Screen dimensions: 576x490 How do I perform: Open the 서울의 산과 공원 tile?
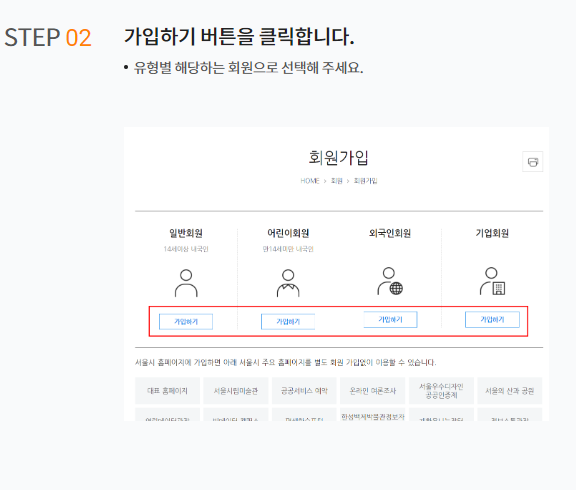(x=510, y=391)
